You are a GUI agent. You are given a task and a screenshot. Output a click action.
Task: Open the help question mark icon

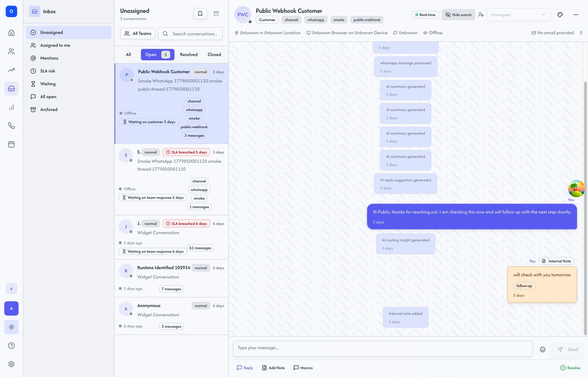pyautogui.click(x=11, y=346)
